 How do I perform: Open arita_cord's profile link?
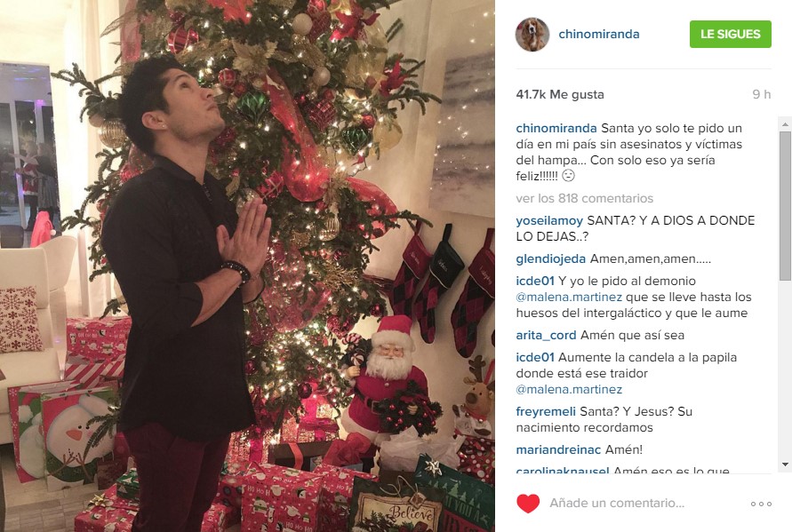click(x=546, y=335)
